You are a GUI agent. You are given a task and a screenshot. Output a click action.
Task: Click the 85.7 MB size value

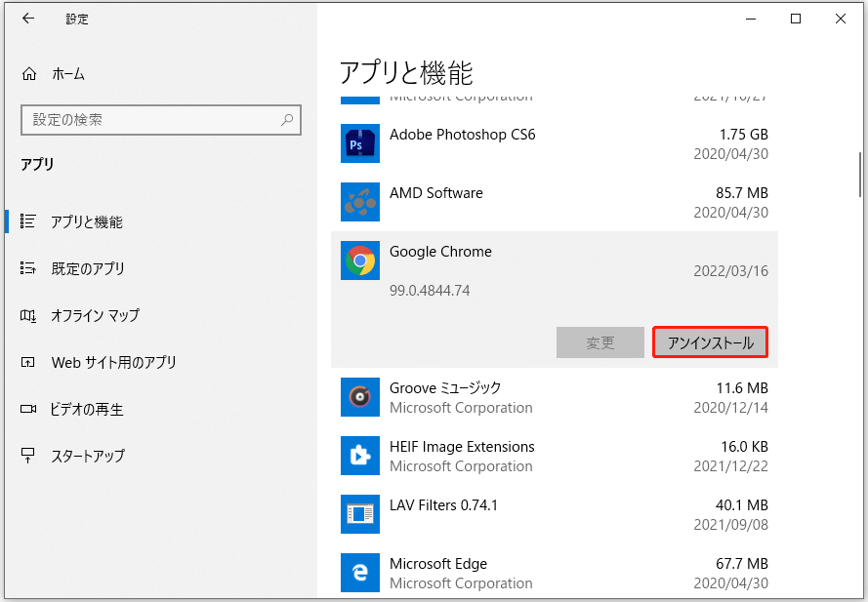[x=742, y=193]
